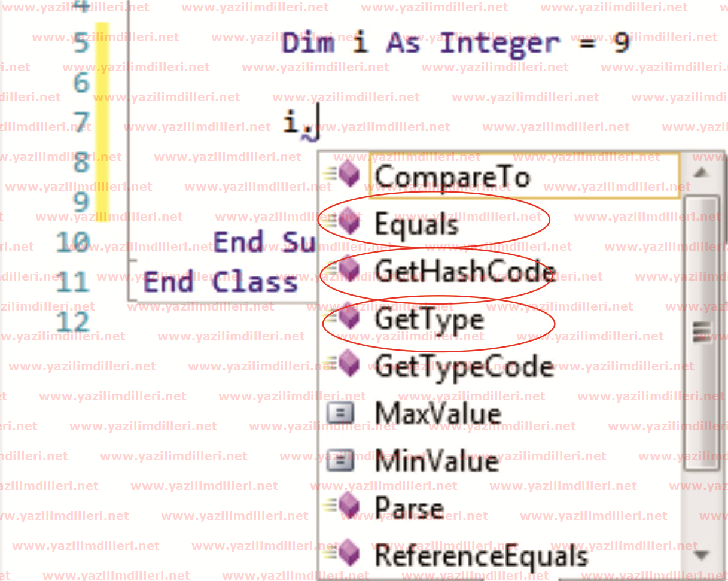Viewport: 728px width, 581px height.
Task: Click the IntelliSense scrollbar thumb
Action: (701, 332)
